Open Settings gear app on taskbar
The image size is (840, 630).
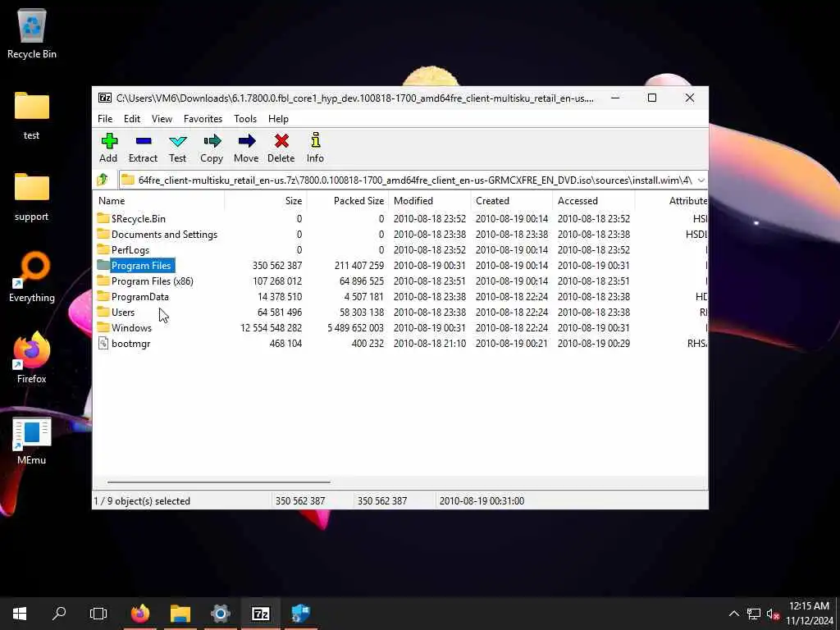coord(220,614)
